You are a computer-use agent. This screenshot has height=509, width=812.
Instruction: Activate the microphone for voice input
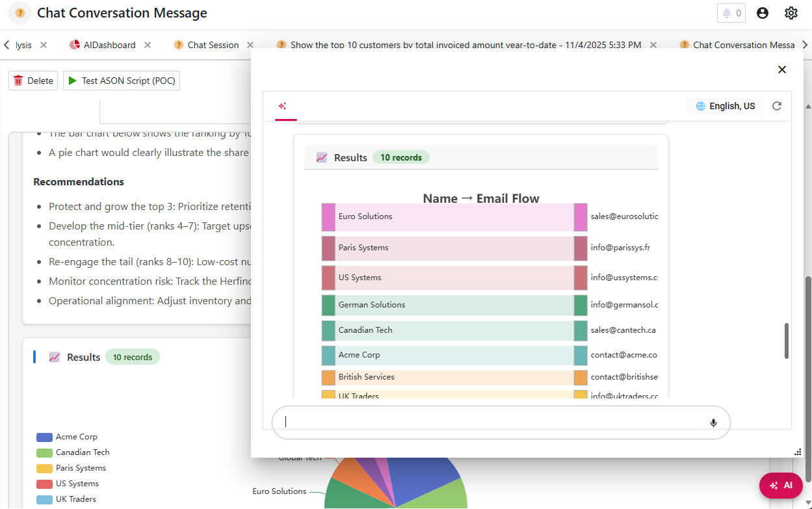pos(713,423)
